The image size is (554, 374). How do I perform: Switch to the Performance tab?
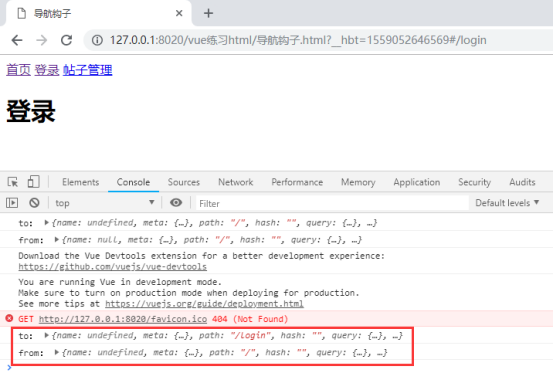[x=297, y=182]
